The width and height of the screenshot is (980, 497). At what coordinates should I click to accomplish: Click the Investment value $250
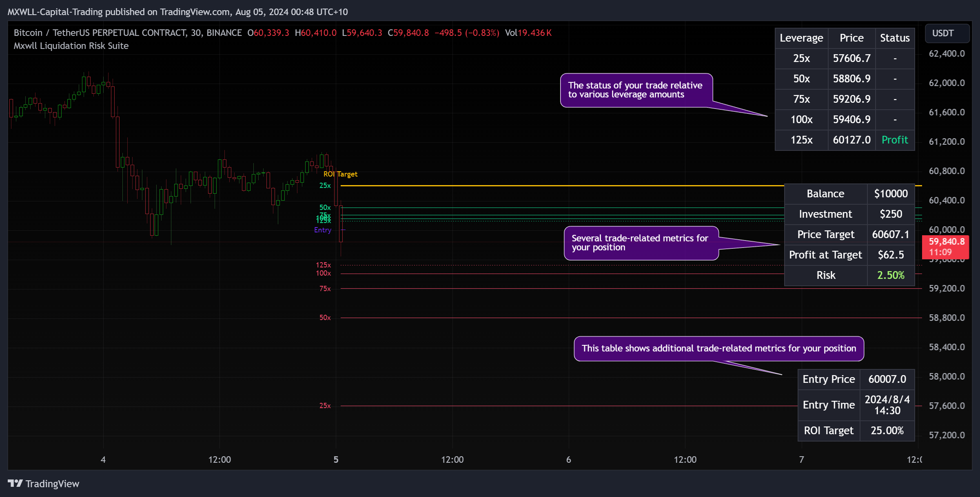click(891, 214)
